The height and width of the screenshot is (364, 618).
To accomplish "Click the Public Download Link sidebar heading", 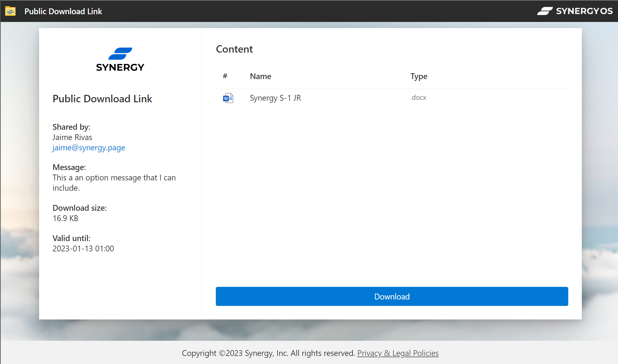I will (x=102, y=99).
